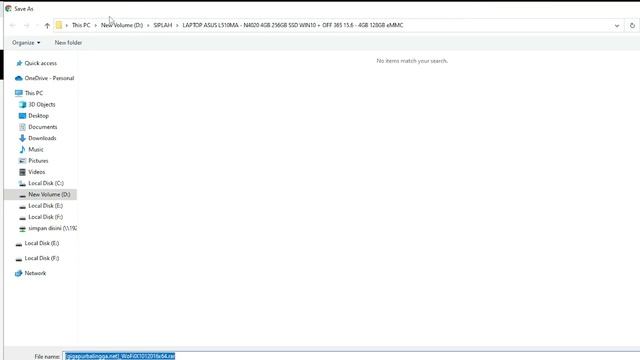Click the Downloads arrow icon
This screenshot has height=360, width=640.
22,138
